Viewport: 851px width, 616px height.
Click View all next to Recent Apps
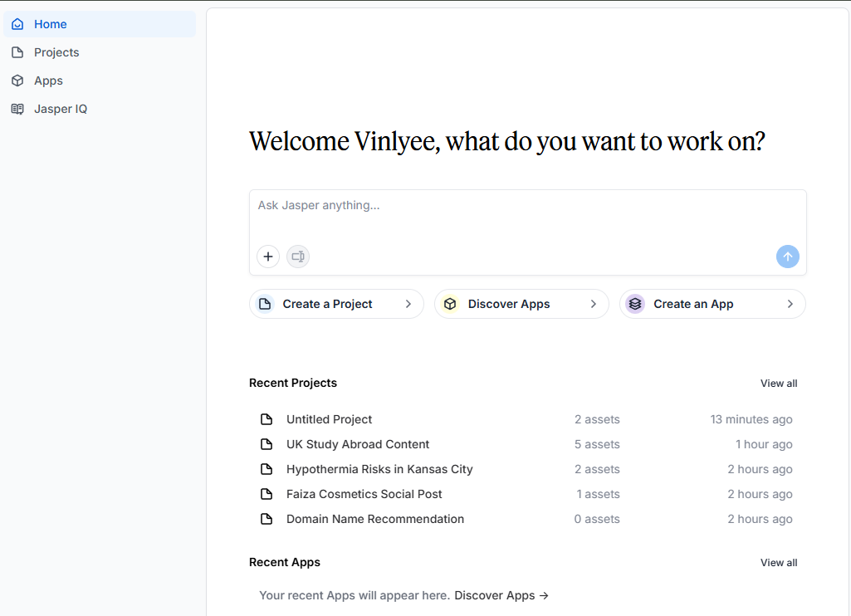pyautogui.click(x=779, y=563)
